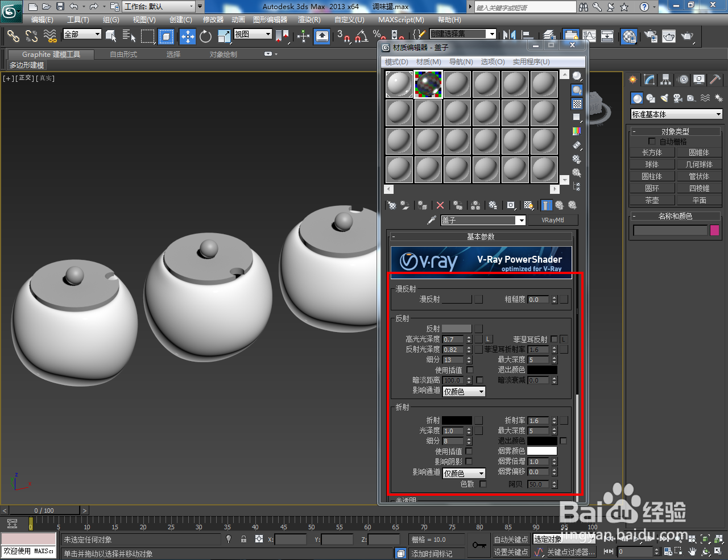Viewport: 728px width, 560px height.
Task: Enable the 色散 checkbox
Action: [483, 484]
